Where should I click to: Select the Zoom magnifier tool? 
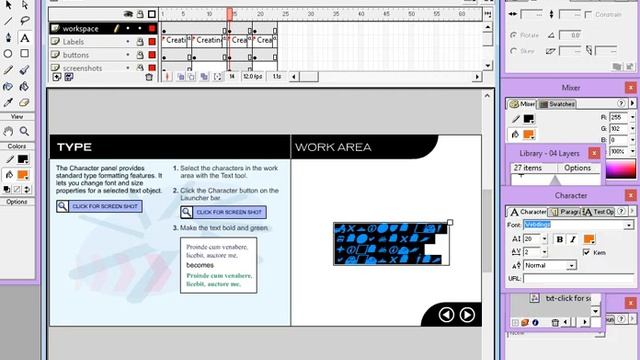(x=24, y=131)
